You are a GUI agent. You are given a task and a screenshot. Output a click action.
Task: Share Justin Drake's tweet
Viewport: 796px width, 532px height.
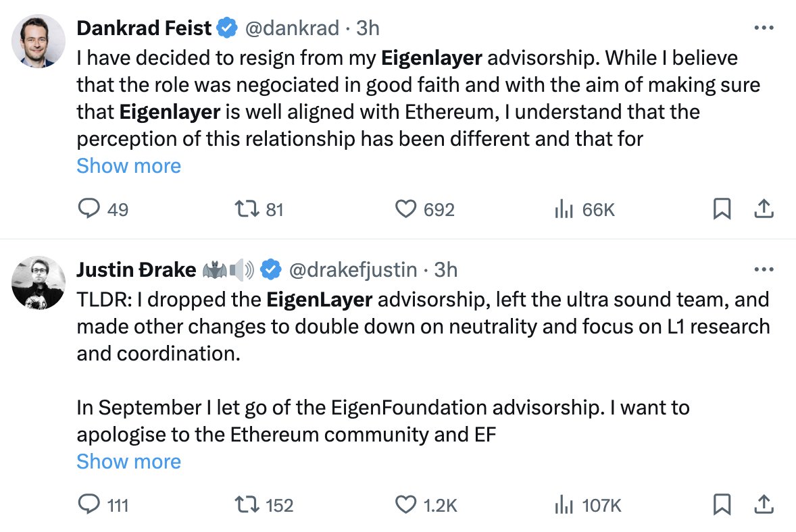point(763,504)
